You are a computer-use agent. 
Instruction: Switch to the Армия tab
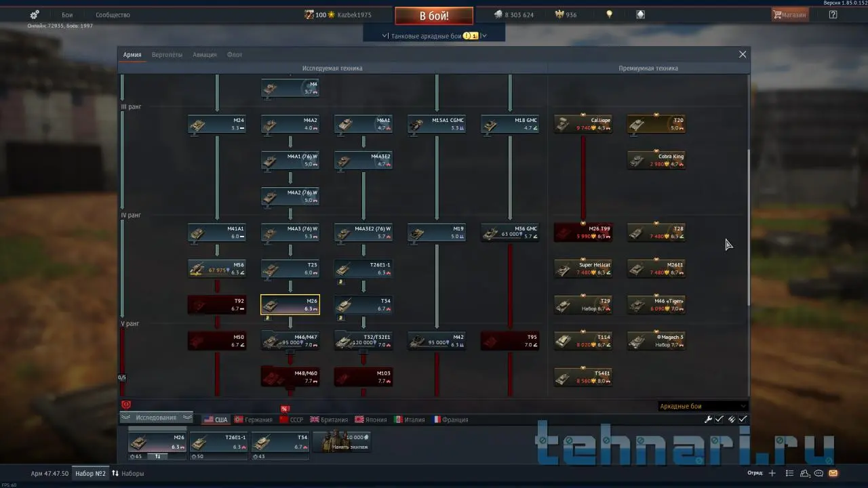(132, 54)
